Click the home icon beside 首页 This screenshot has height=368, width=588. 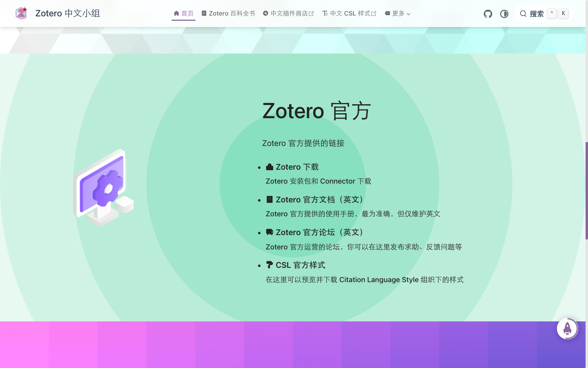(x=176, y=13)
